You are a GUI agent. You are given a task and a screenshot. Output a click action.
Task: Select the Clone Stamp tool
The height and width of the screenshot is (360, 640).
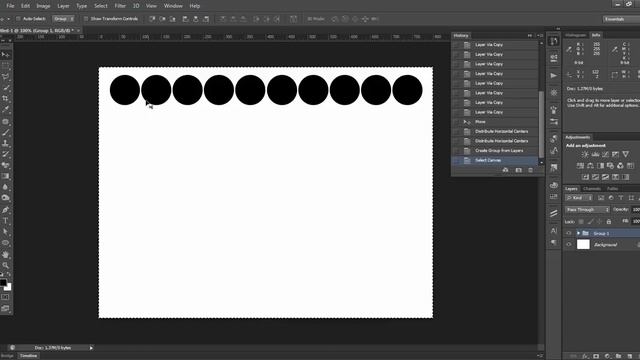(x=5, y=143)
